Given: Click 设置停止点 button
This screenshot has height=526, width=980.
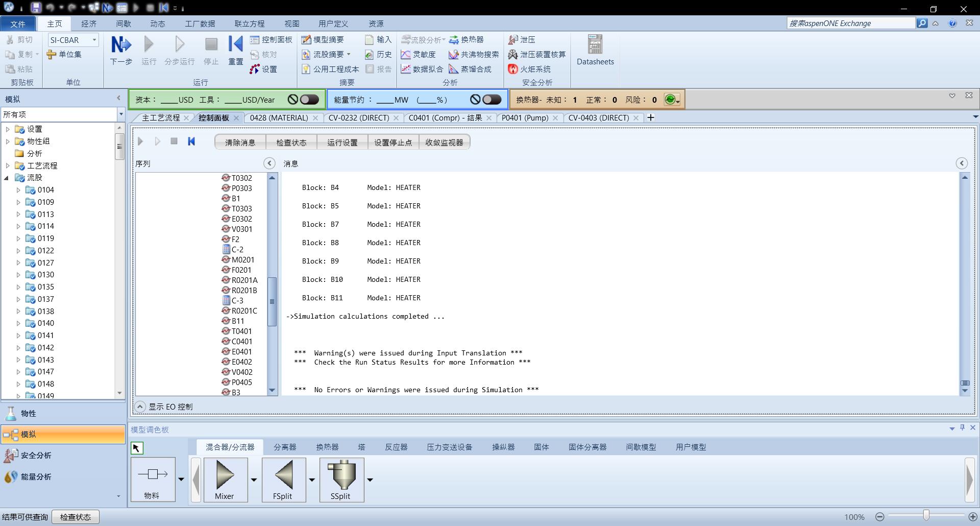Looking at the screenshot, I should tap(393, 142).
